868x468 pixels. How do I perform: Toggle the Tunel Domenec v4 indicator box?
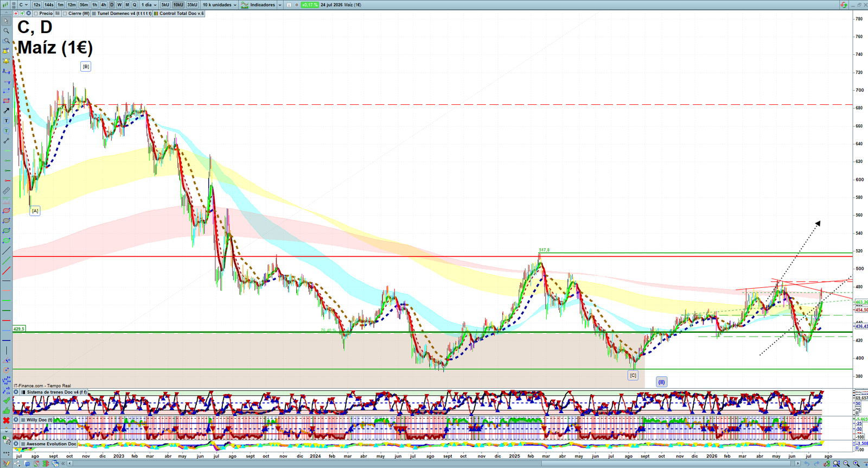click(94, 14)
